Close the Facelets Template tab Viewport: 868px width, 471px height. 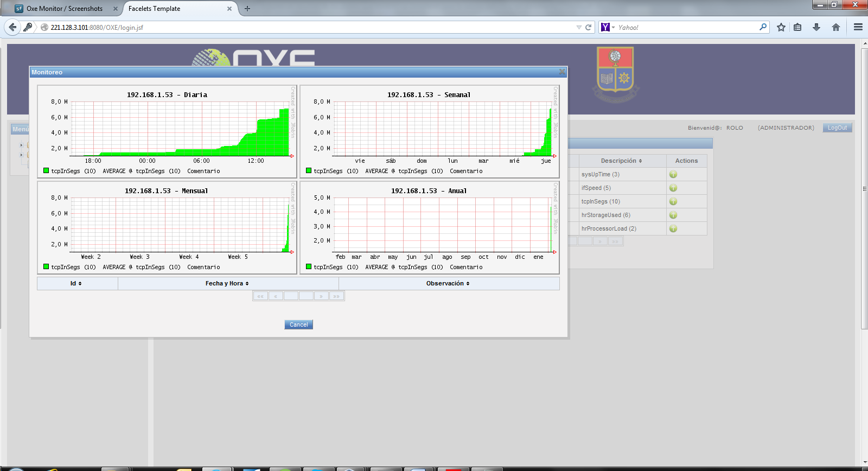[x=229, y=9]
